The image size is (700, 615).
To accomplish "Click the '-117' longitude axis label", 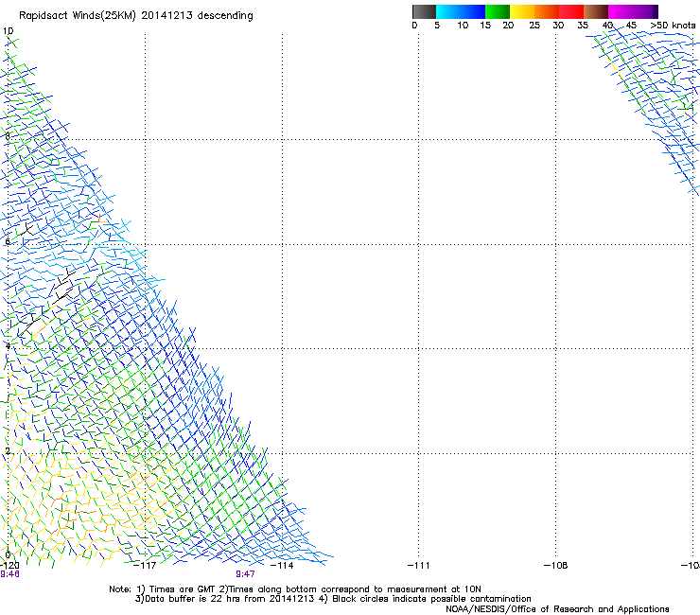I will [145, 566].
